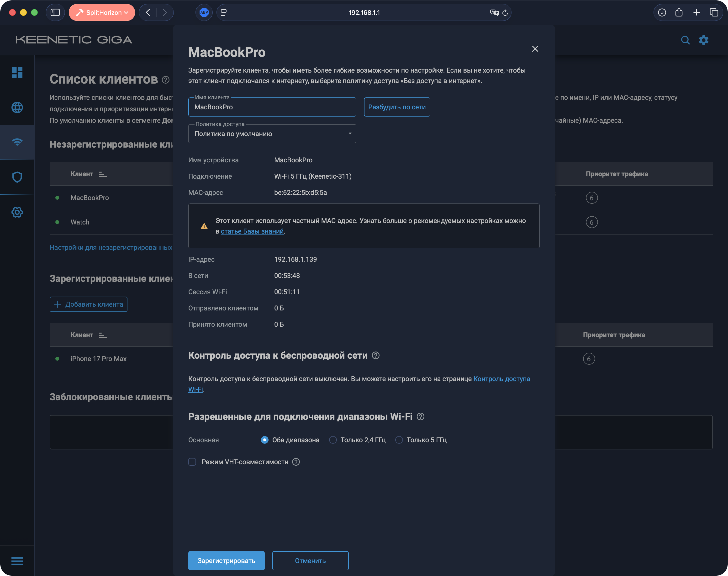Click Приоритет трафика header in unregistered table
Screen dimensions: 728x576
(x=617, y=174)
